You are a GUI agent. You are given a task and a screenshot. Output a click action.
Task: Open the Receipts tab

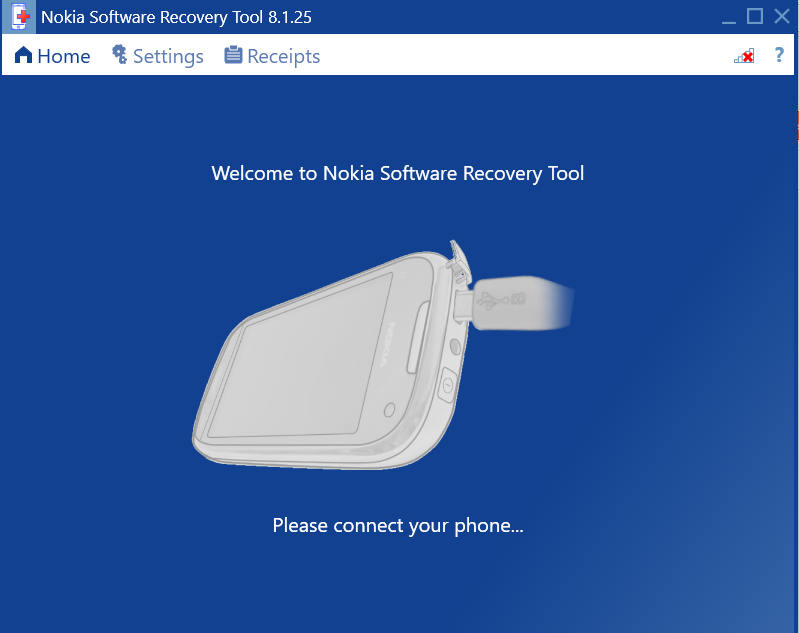click(x=273, y=56)
